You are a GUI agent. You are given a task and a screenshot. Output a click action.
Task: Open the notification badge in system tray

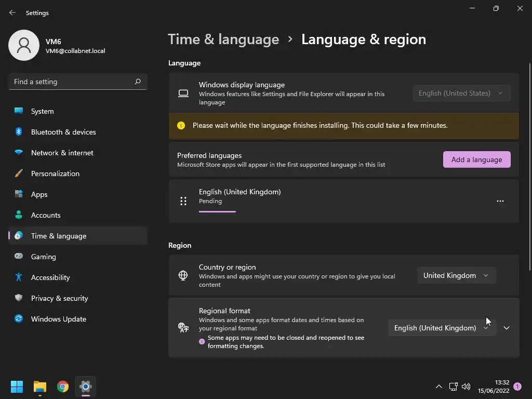tap(517, 387)
